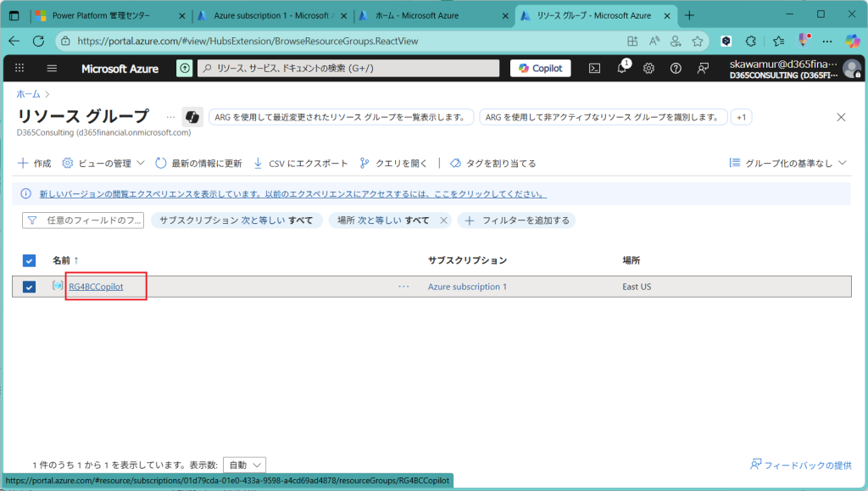This screenshot has height=491, width=868.
Task: Click the upgrade arrow icon beside search
Action: [184, 68]
